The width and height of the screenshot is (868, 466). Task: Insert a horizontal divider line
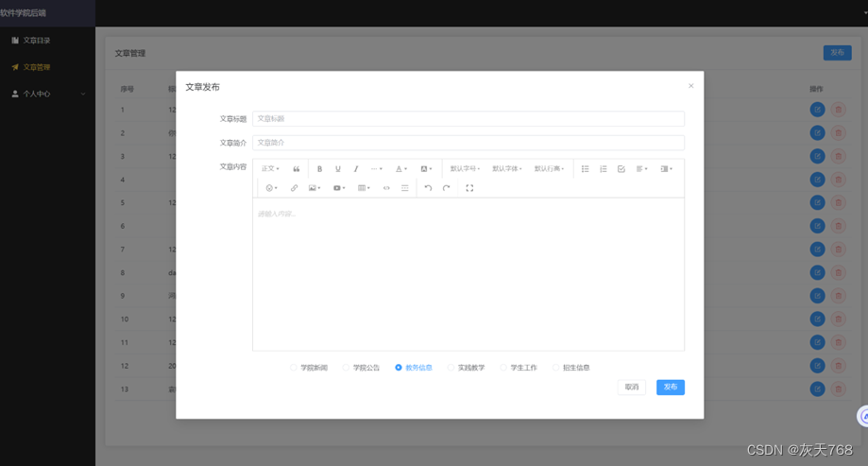coord(404,188)
